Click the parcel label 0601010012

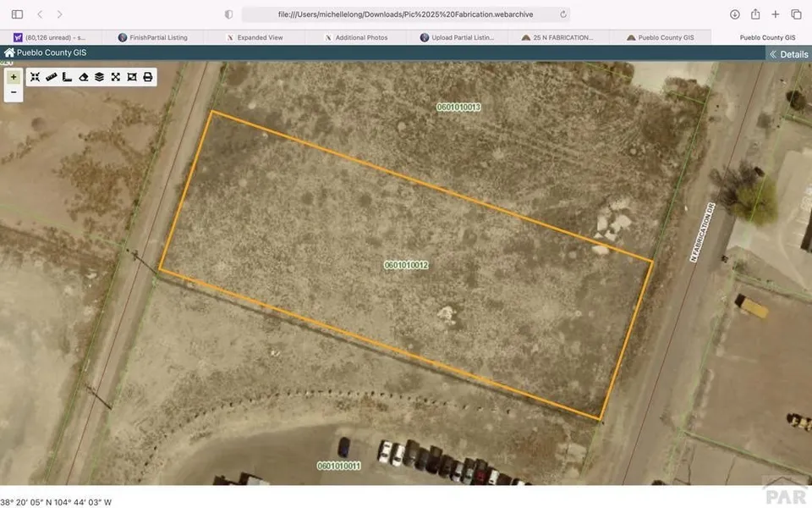point(406,265)
